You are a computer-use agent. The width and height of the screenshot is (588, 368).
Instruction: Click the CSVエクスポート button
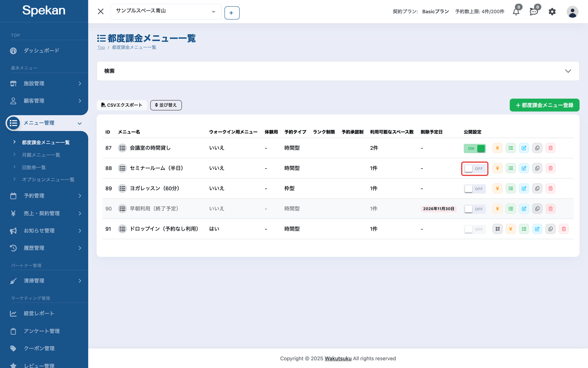(x=122, y=105)
